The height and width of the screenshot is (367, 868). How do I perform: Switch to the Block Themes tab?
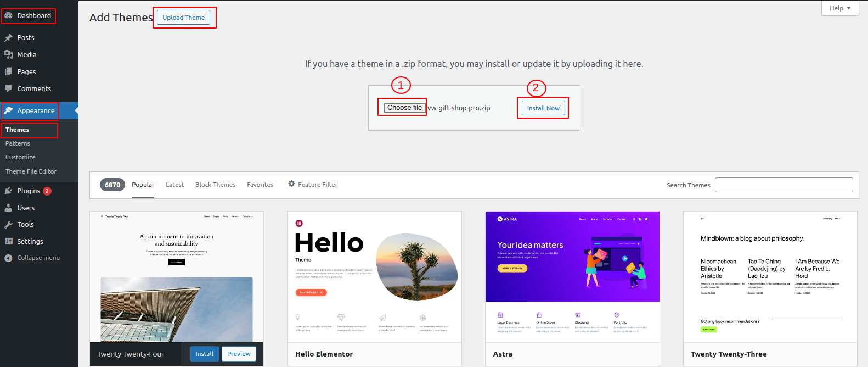215,185
